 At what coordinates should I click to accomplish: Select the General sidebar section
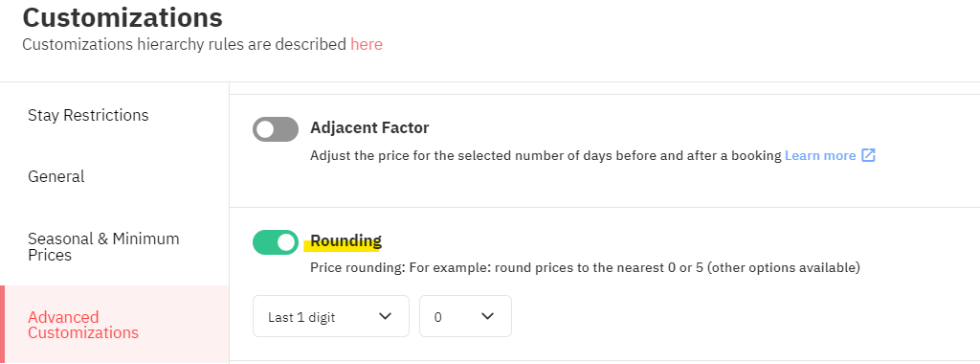point(56,176)
